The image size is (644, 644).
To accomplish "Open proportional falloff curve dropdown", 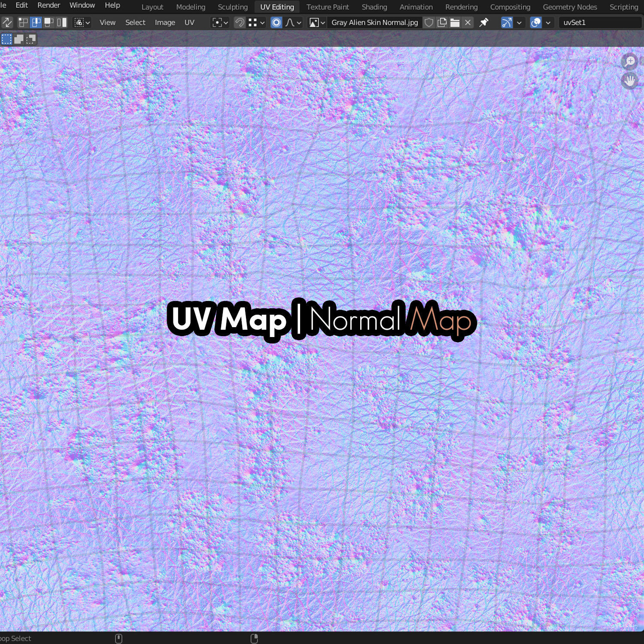I will coord(294,22).
